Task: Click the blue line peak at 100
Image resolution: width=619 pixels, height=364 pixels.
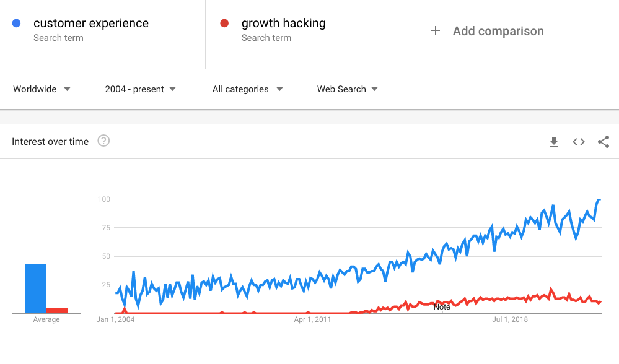Action: click(x=599, y=199)
